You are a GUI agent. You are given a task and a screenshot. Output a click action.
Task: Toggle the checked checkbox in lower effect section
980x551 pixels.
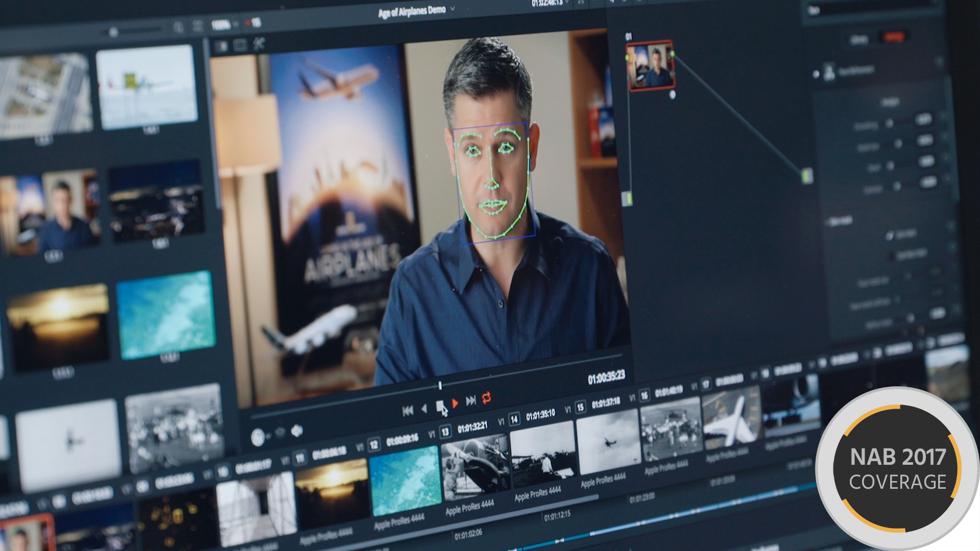tap(890, 235)
